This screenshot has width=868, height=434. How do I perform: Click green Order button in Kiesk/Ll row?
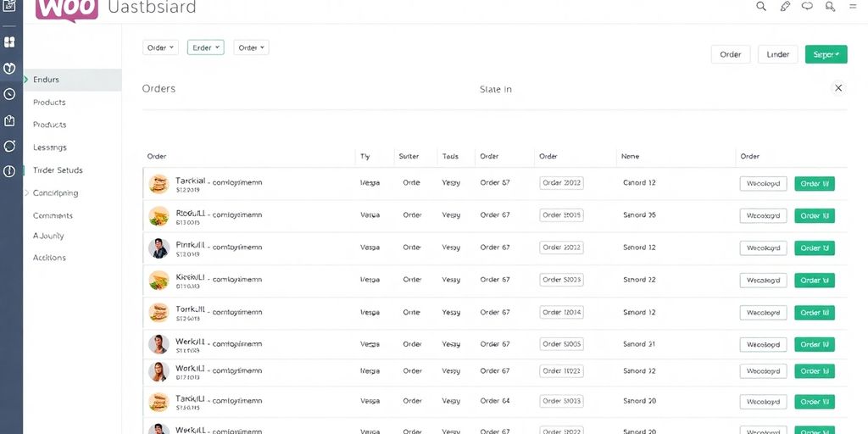pos(815,280)
